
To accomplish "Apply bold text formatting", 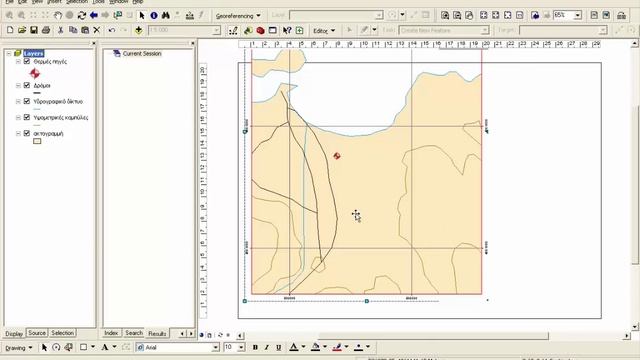I will tap(255, 347).
